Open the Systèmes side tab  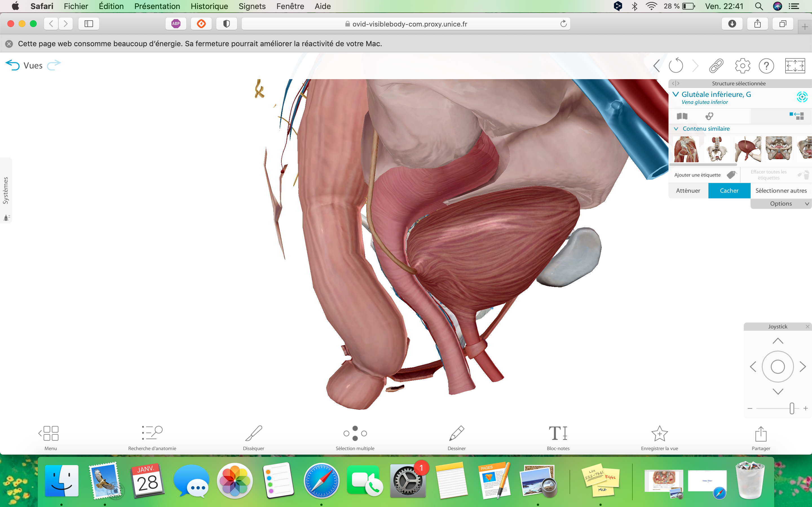6,190
